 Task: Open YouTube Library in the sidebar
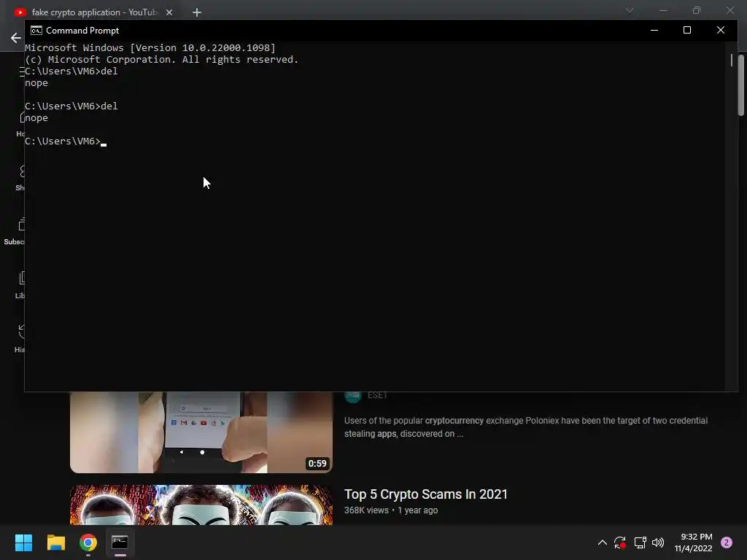click(20, 285)
